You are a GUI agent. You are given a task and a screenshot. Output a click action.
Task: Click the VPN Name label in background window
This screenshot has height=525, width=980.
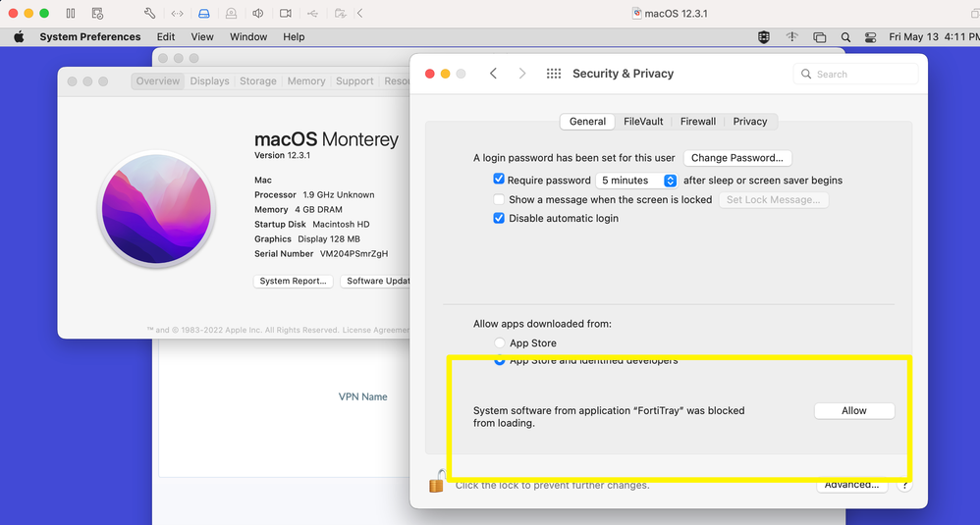click(362, 397)
